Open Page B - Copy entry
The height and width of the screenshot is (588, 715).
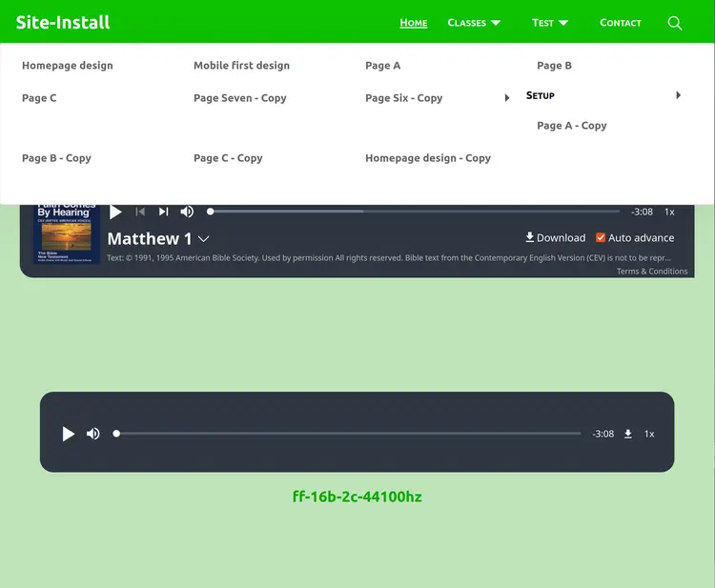pyautogui.click(x=56, y=158)
